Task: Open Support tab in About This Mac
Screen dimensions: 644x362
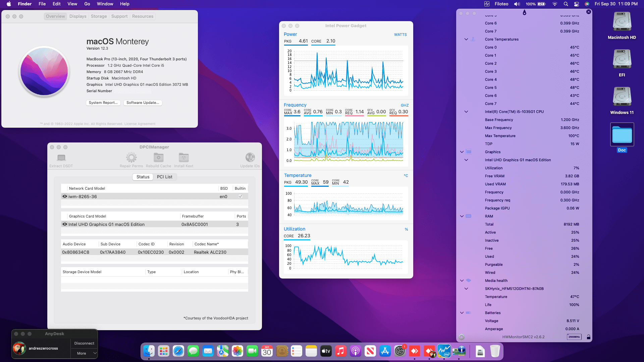Action: pos(119,16)
